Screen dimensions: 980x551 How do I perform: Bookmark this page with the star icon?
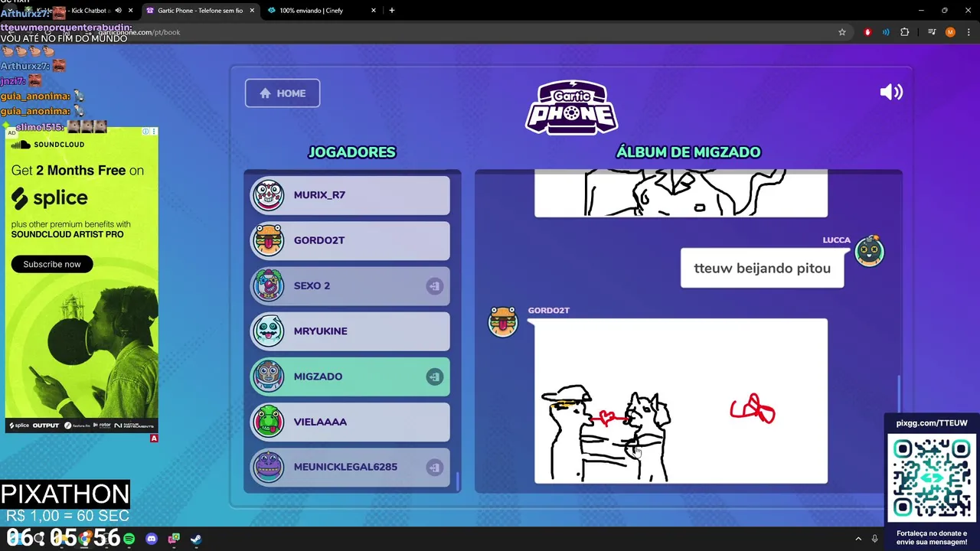coord(842,32)
